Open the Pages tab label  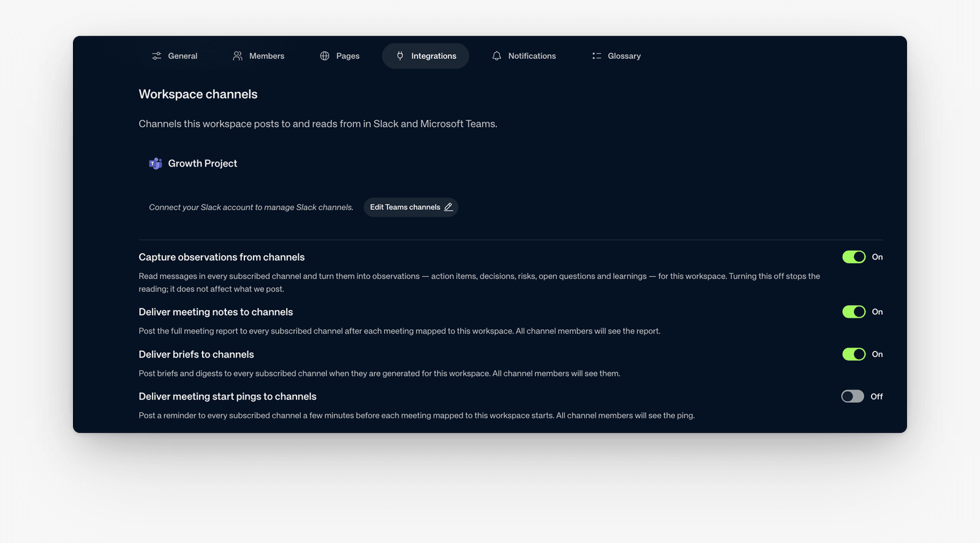tap(348, 56)
